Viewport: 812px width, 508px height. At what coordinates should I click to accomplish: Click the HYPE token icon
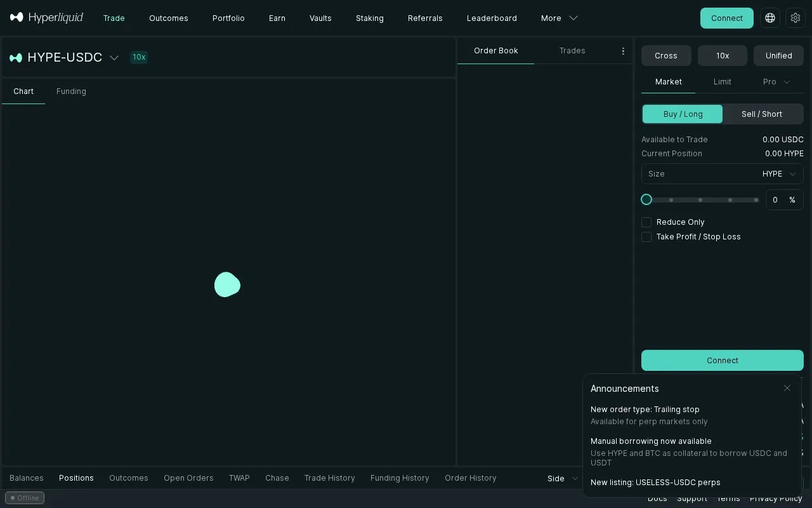pyautogui.click(x=16, y=58)
